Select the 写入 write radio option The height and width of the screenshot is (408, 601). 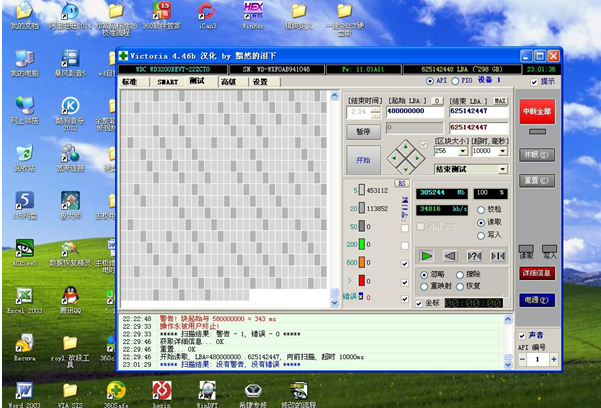tap(481, 236)
